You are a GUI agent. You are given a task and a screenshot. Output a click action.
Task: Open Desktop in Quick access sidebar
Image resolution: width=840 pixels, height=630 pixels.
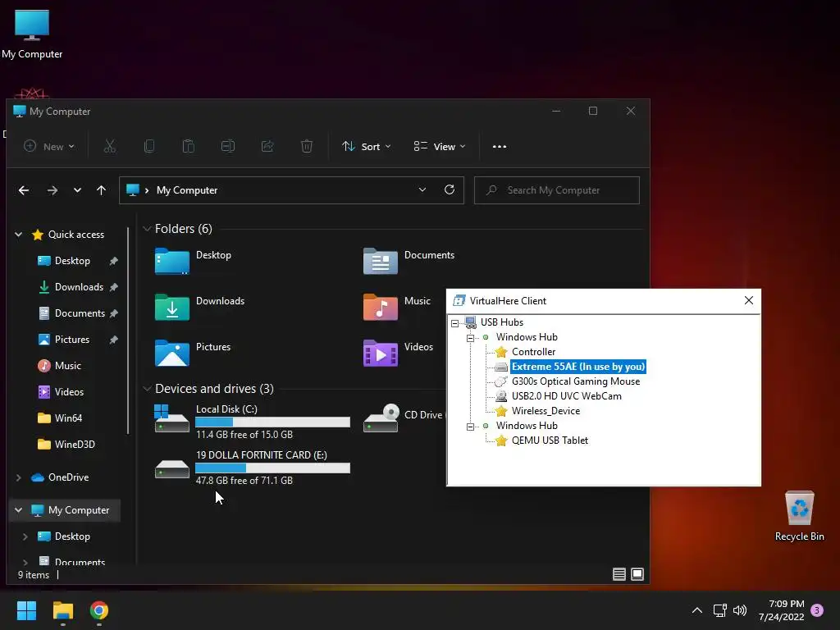click(72, 261)
